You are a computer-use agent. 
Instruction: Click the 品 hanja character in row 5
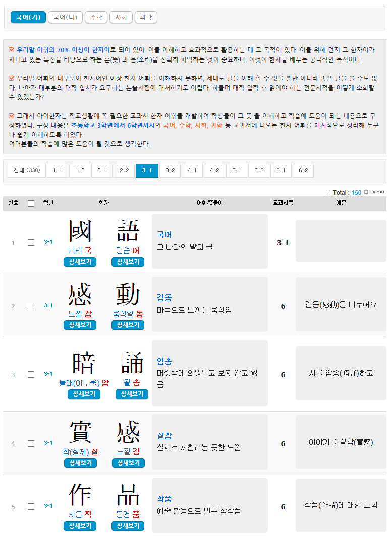128,496
